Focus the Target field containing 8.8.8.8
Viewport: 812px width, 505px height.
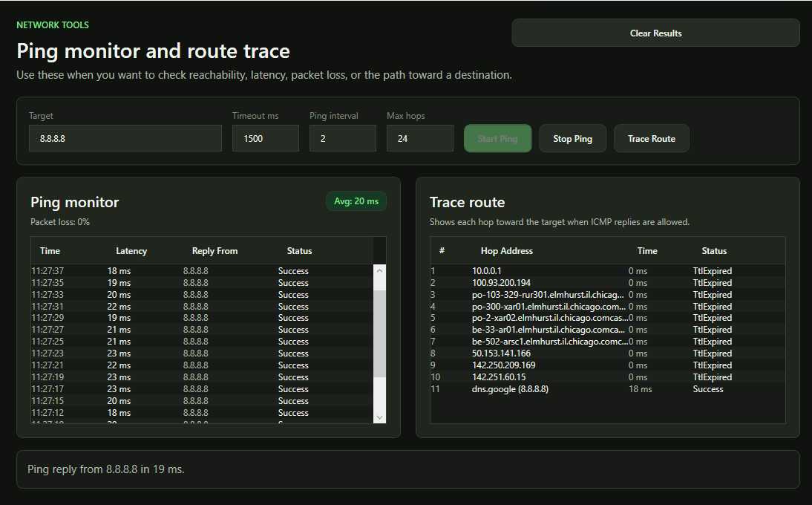(125, 138)
